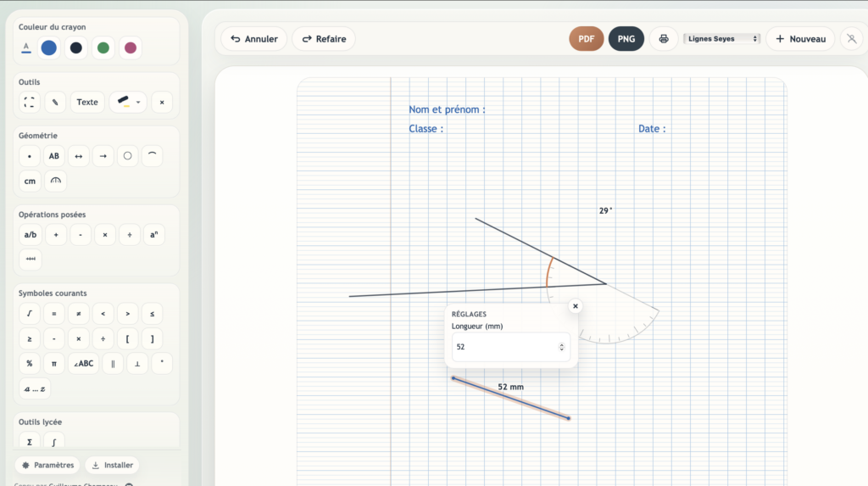Click the underlined A text color icon

(x=26, y=47)
